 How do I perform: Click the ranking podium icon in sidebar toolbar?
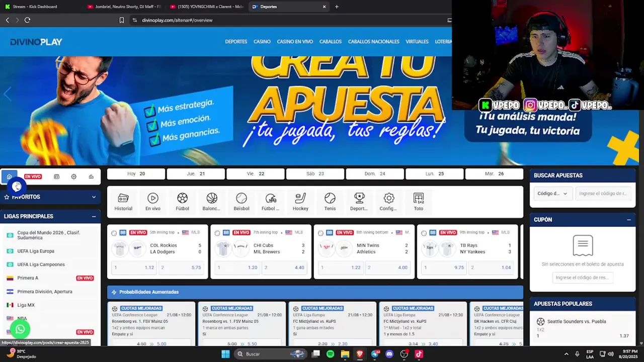[x=91, y=176]
